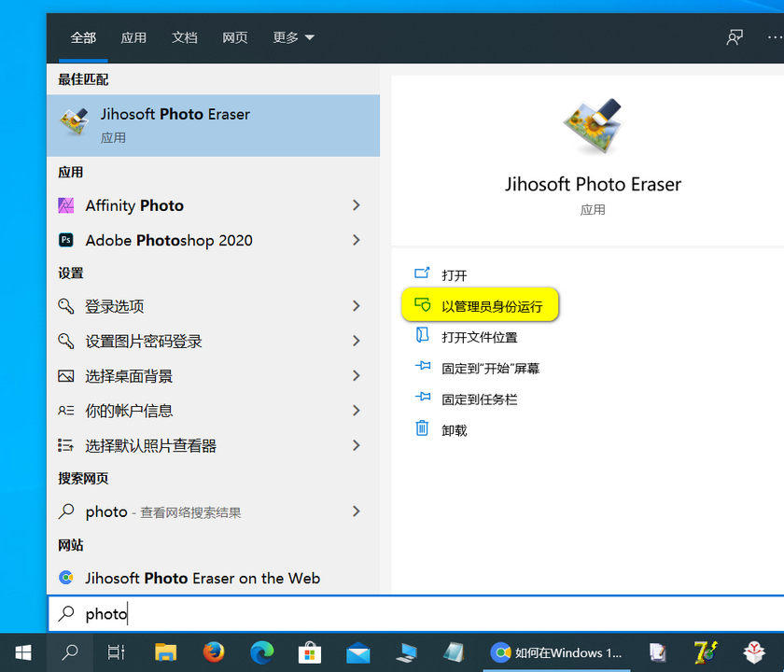Click the account icon beside 你的帐户信息
The image size is (784, 672).
click(x=66, y=411)
